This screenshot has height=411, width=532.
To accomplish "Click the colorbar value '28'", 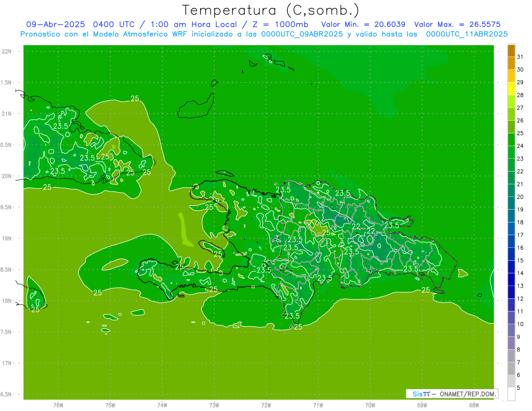I will pos(520,95).
